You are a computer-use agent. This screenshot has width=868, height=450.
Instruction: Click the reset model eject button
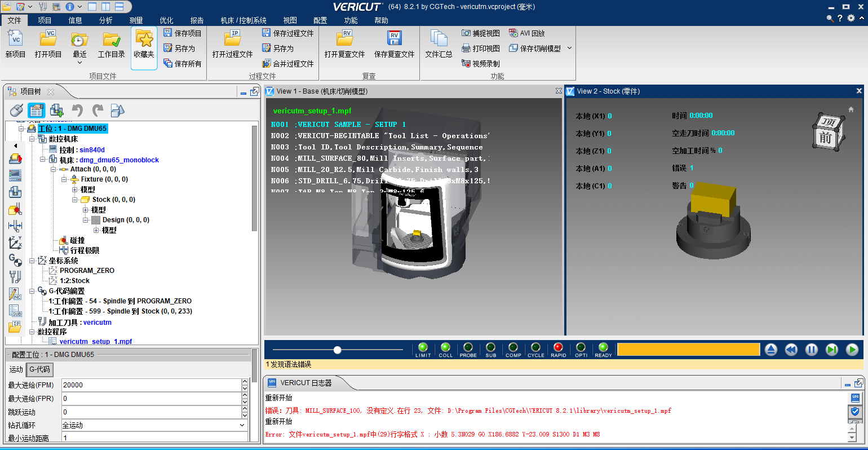771,350
